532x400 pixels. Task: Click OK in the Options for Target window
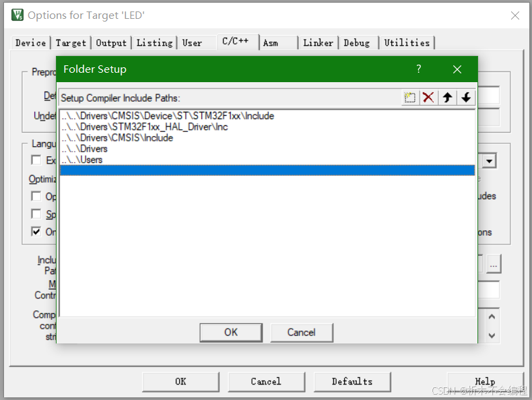180,382
